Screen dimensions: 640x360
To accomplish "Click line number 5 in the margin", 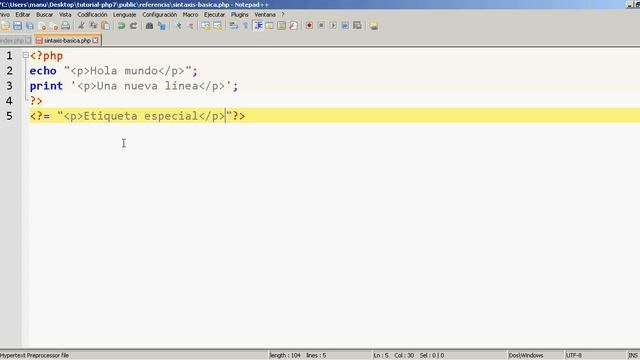I will (x=9, y=116).
